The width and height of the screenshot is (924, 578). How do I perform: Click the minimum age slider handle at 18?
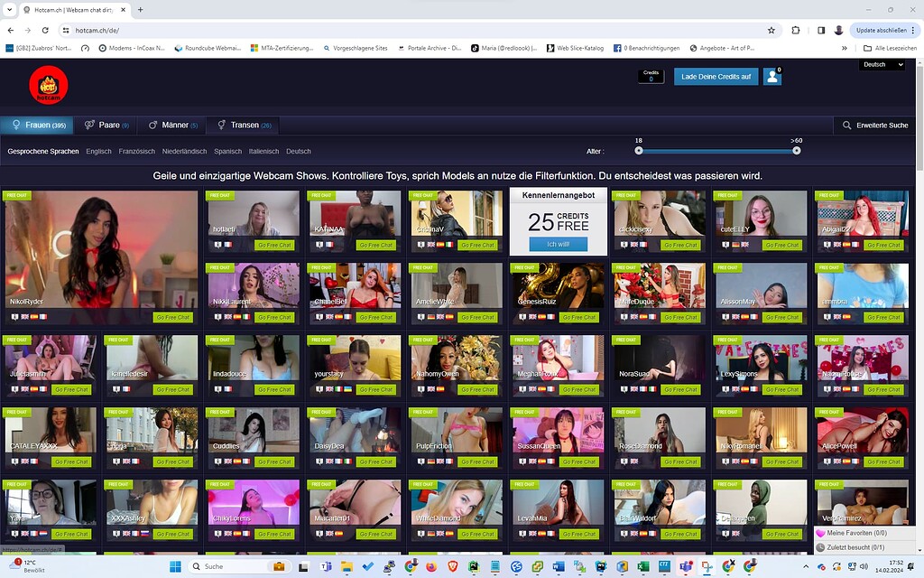coord(639,151)
